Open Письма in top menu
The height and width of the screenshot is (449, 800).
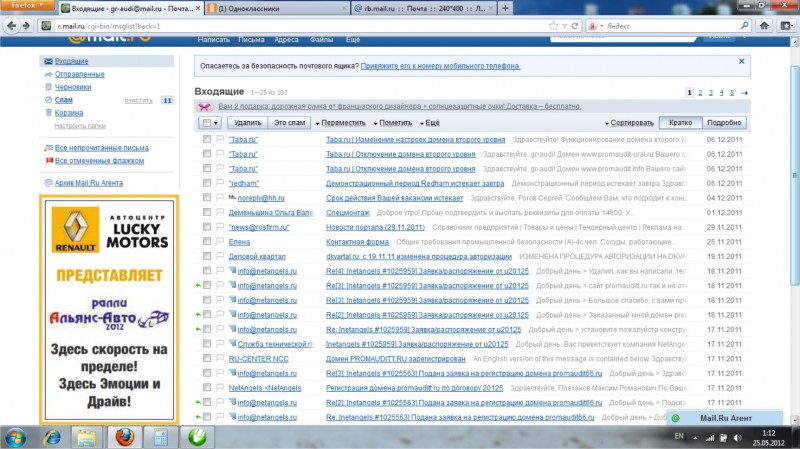click(x=251, y=39)
